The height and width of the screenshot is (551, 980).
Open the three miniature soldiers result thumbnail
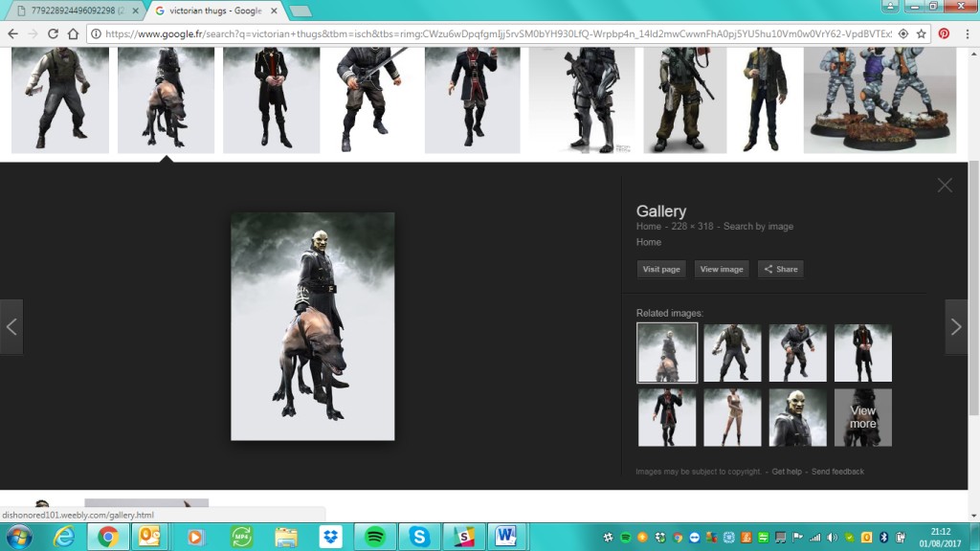[880, 99]
